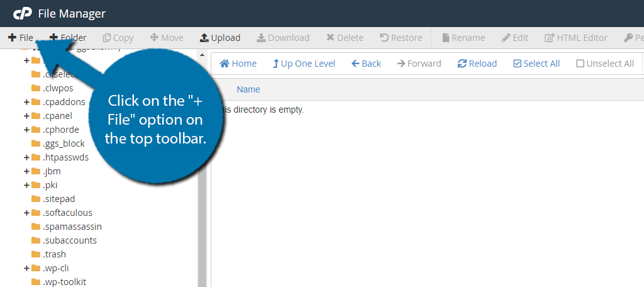Select the Move toolbar option
644x287 pixels.
click(167, 38)
